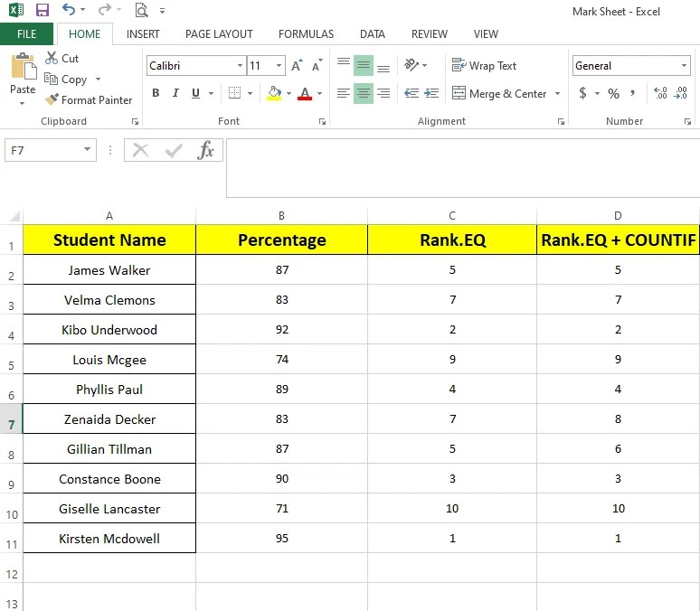Switch to the VIEW tab

coord(486,34)
